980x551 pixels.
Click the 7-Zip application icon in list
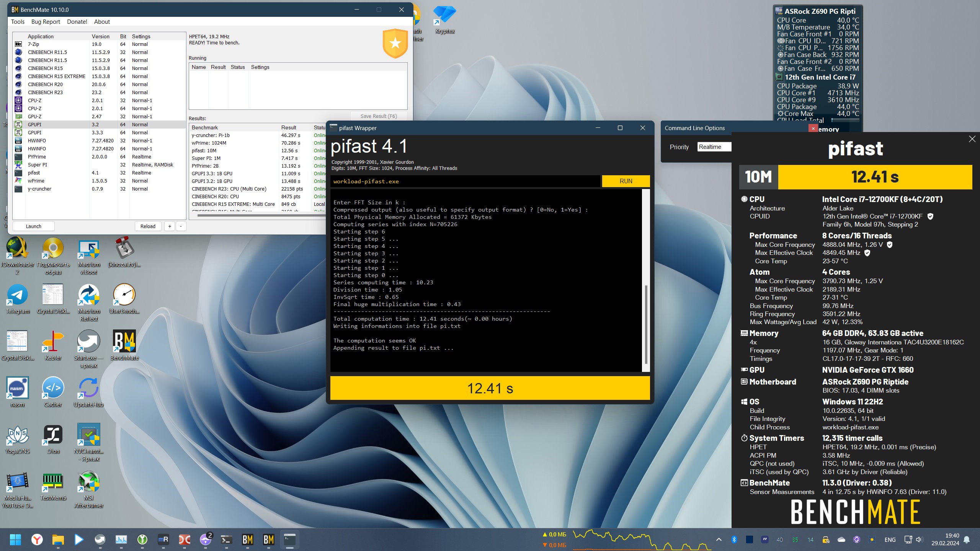[x=18, y=44]
